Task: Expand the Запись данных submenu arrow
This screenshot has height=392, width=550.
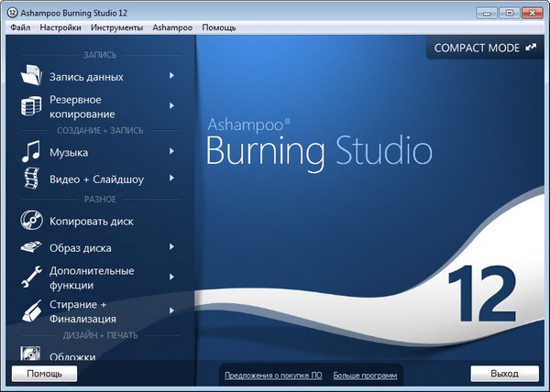Action: point(171,77)
